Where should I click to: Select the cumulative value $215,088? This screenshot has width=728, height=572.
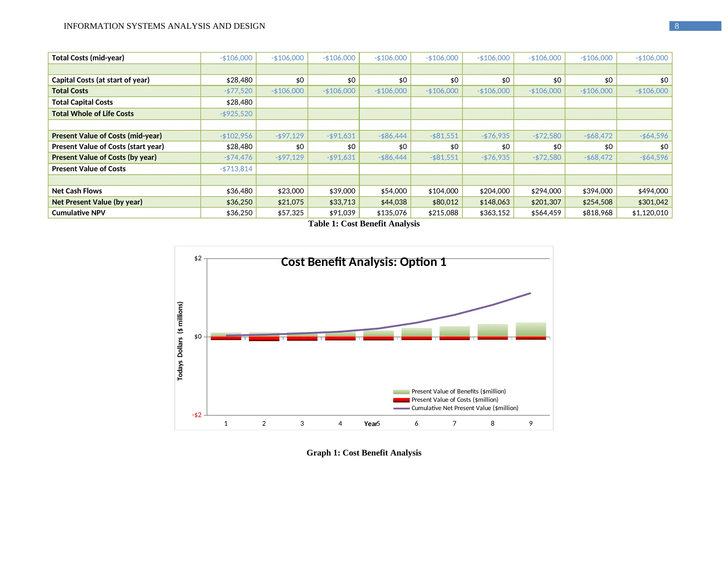443,213
